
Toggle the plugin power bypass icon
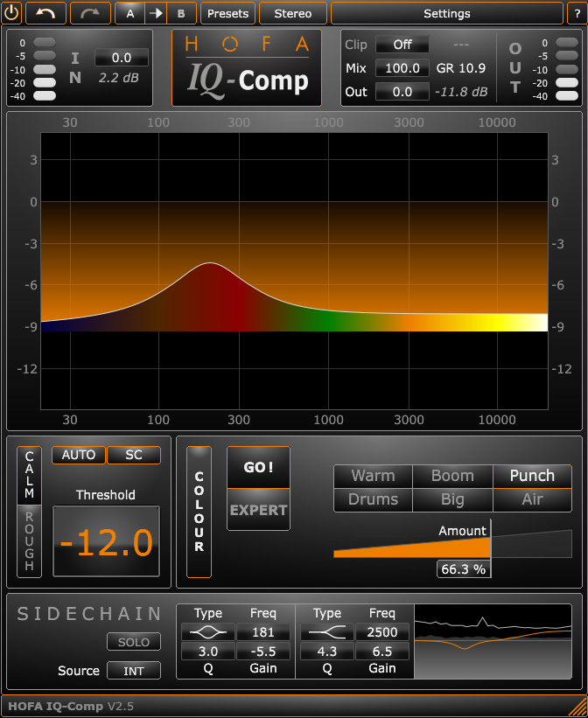pyautogui.click(x=11, y=13)
